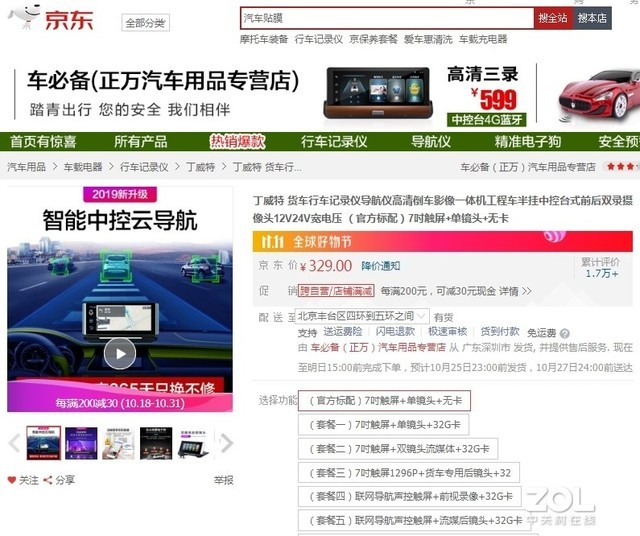Open the 车载电器 breadcrumb

[x=83, y=167]
